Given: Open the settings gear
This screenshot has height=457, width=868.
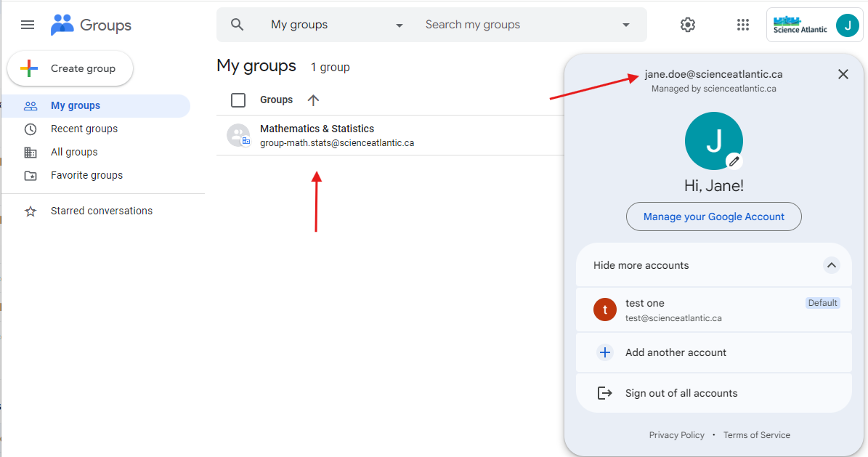Looking at the screenshot, I should [x=687, y=25].
